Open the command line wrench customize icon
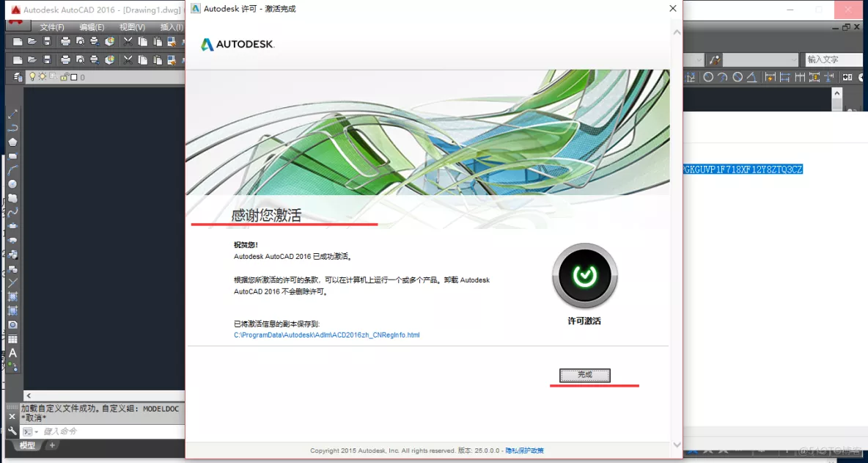Screen dimensions: 868x463 tap(12, 431)
